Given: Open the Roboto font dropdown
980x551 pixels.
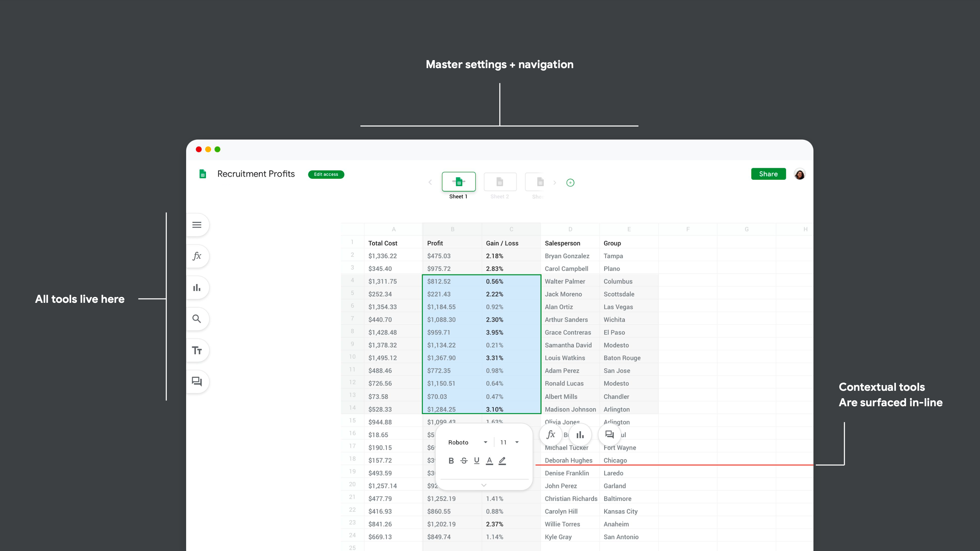Looking at the screenshot, I should [468, 442].
